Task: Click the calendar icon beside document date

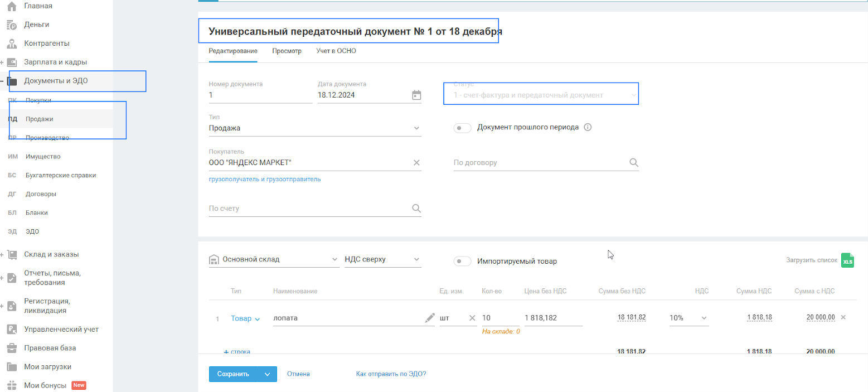Action: tap(416, 95)
